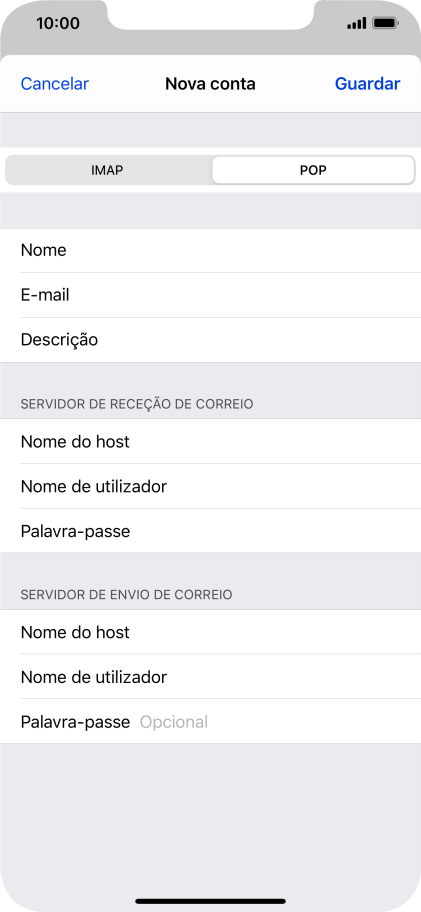Viewport: 421px width, 912px height.
Task: Tap the optional outgoing Palavra-passe field
Action: click(210, 722)
